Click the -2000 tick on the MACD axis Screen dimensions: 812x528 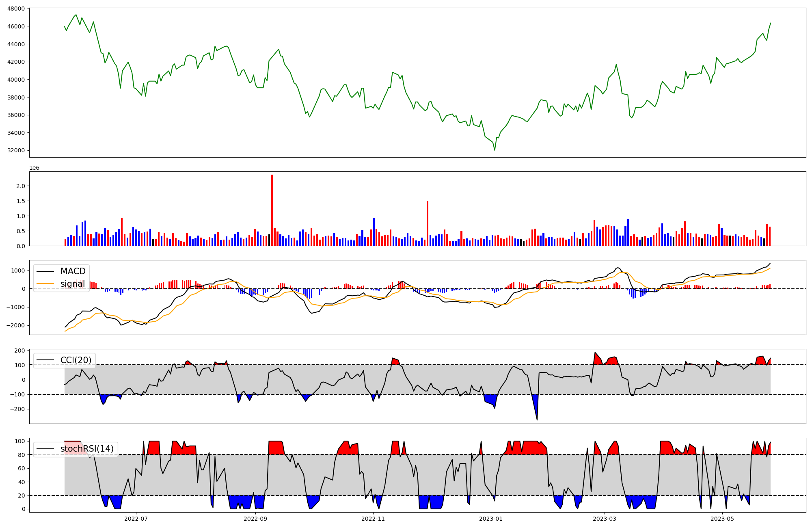pos(16,325)
